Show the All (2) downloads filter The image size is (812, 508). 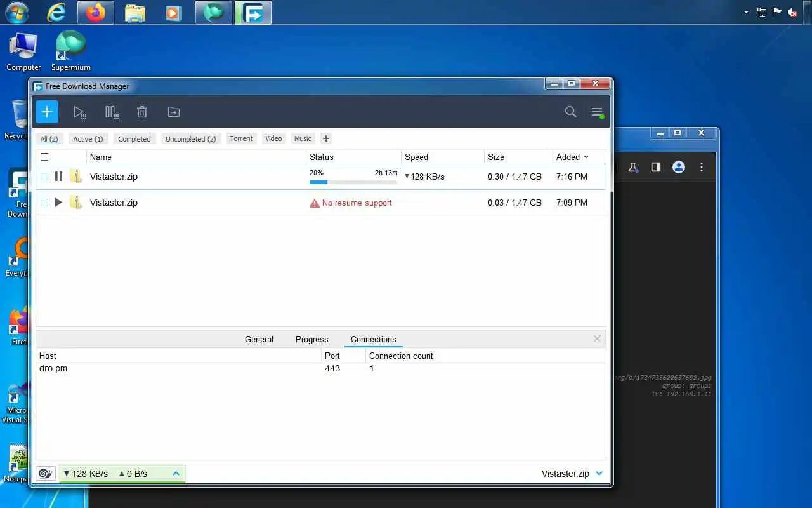pyautogui.click(x=49, y=139)
